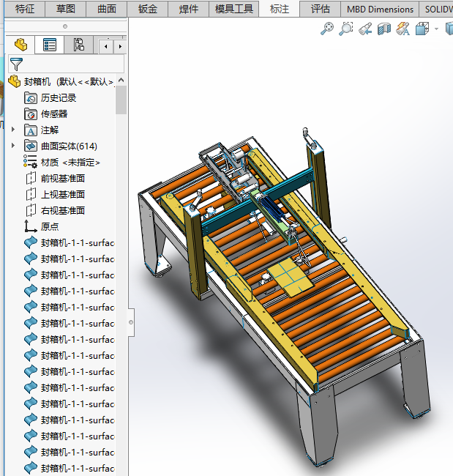453x476 pixels.
Task: Click the 材质 <未指定> item
Action: 70,162
